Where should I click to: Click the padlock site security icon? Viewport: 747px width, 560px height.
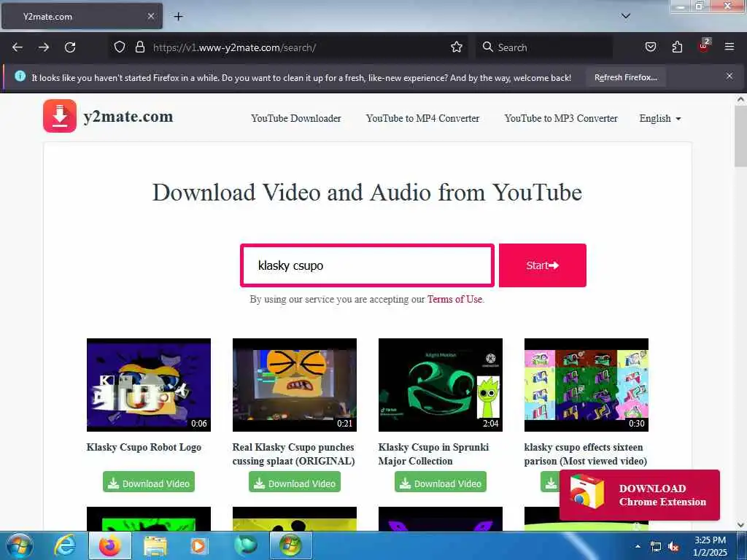pos(139,47)
